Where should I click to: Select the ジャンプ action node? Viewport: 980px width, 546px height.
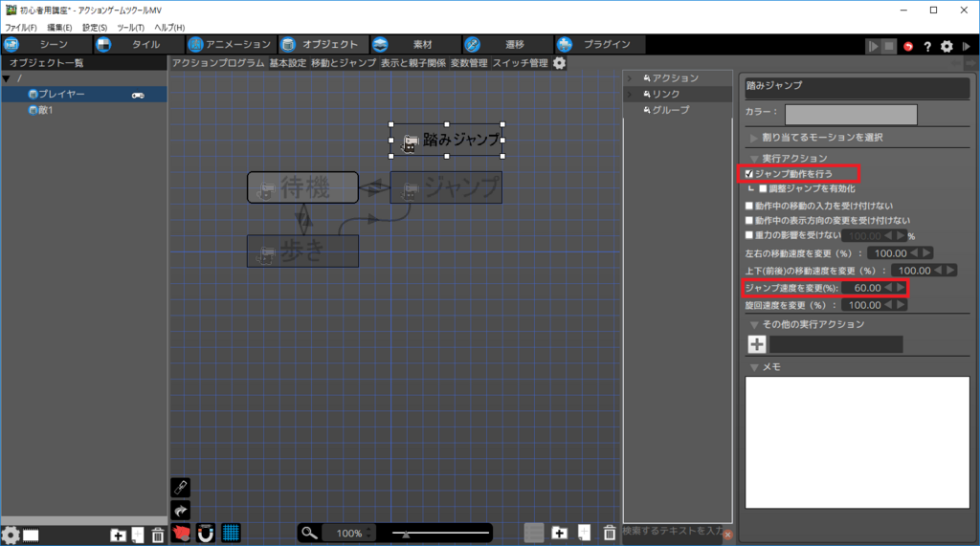click(446, 187)
